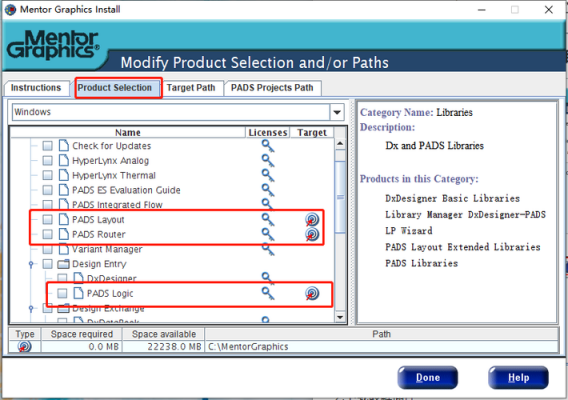Click the license key icon for HyperLynx Analog
The height and width of the screenshot is (400, 568).
(x=268, y=161)
